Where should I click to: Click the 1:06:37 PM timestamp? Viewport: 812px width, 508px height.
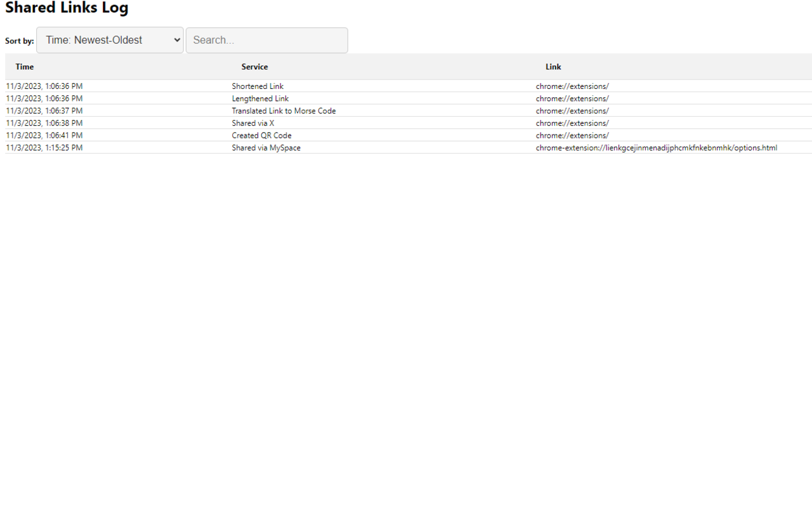pos(44,111)
